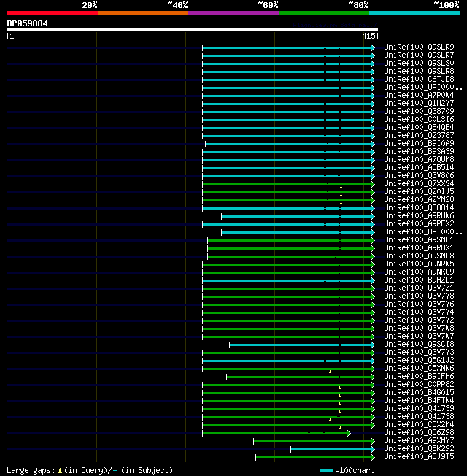Select the UniRef100_C5X2M4 label
The width and height of the screenshot is (467, 476).
[x=419, y=424]
